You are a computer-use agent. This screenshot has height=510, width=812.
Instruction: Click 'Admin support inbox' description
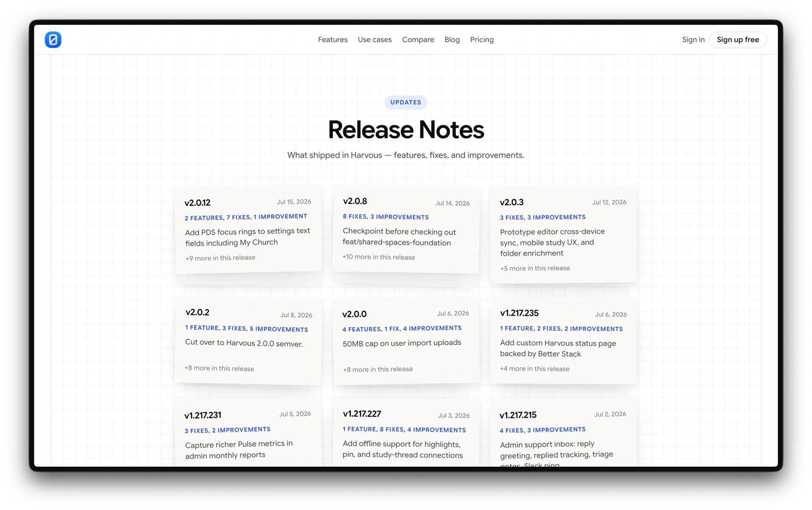point(557,454)
